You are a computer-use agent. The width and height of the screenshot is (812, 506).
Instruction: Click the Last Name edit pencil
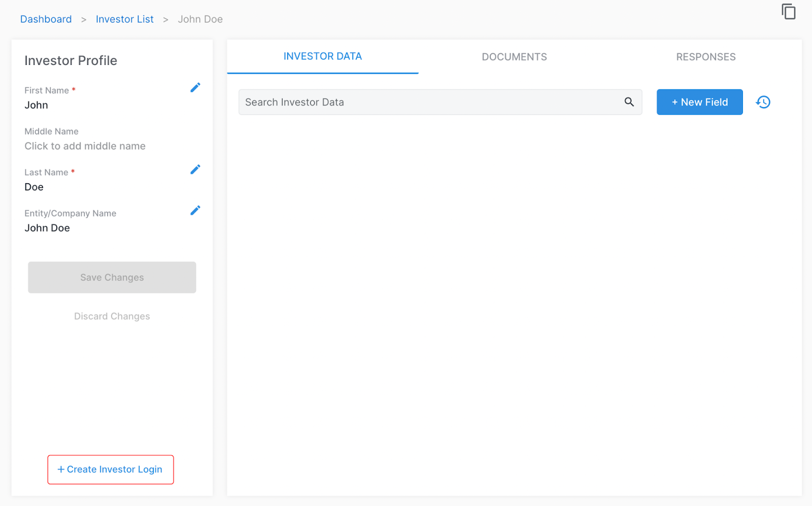pos(195,170)
